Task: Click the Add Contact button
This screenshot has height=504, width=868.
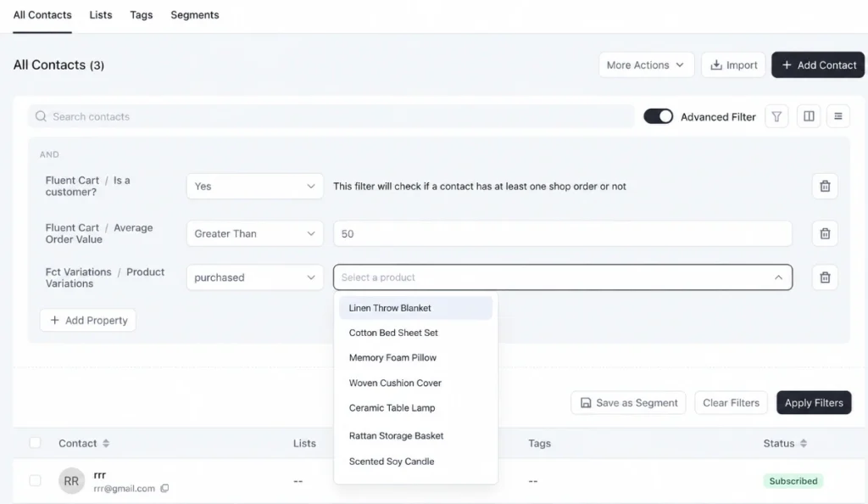Action: pos(818,64)
